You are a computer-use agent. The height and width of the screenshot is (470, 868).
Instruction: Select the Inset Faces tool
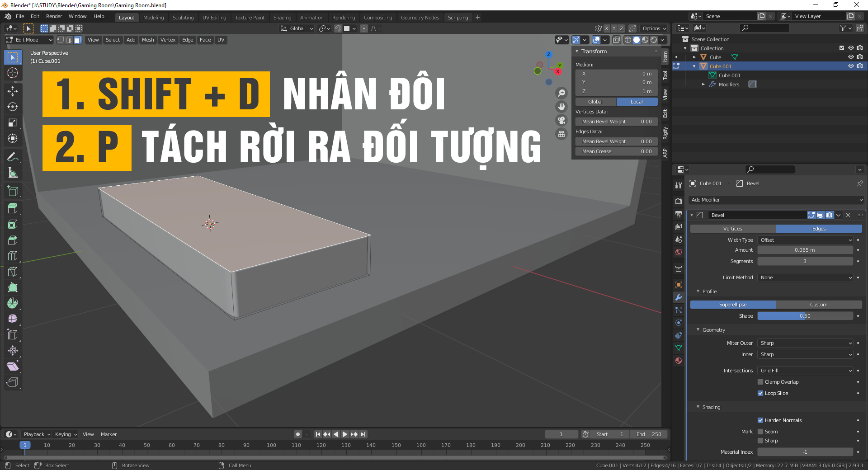tap(13, 224)
